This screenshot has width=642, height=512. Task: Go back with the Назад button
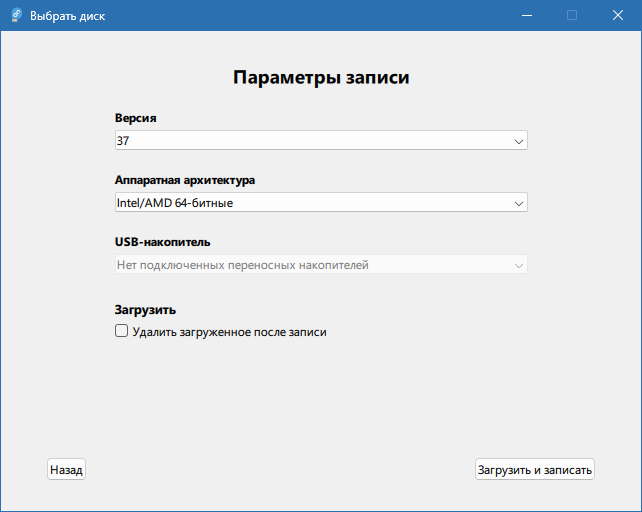[66, 469]
